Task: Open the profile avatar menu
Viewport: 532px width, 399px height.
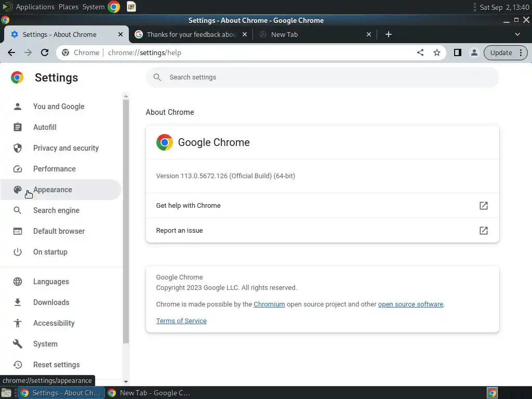Action: [x=474, y=52]
